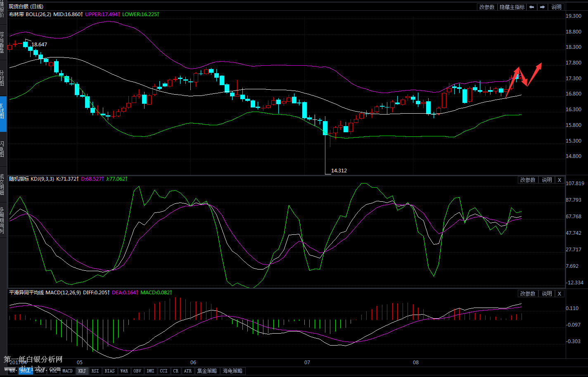This screenshot has width=588, height=377.
Task: Select the BIAS indicator tab
Action: click(109, 371)
